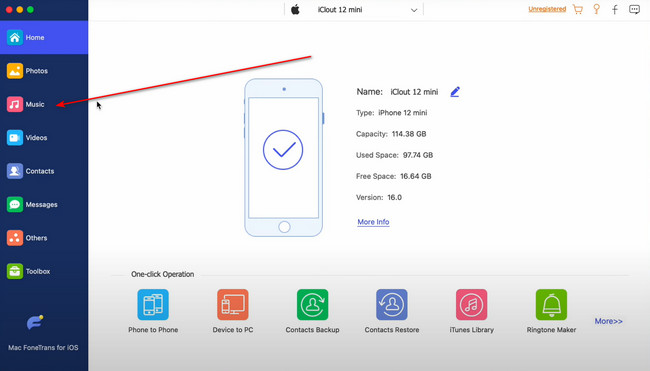Click the Capacity: 114.38 GB text
650x371 pixels.
coord(391,134)
